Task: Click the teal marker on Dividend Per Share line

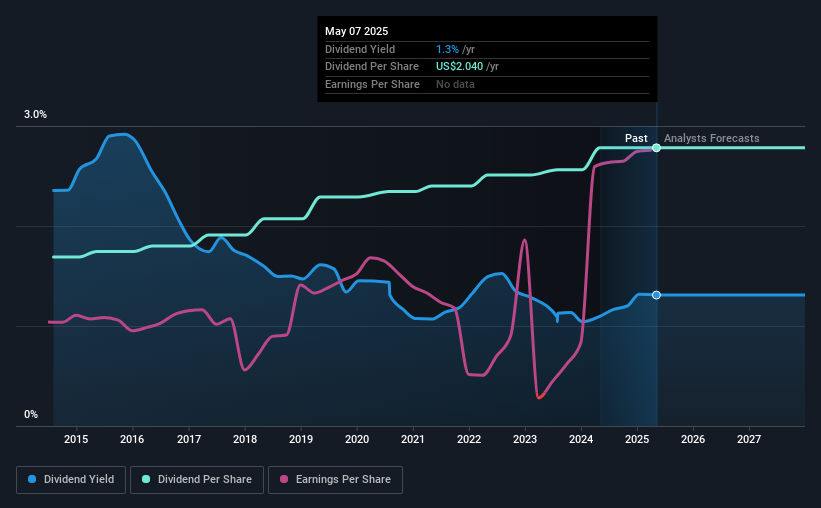Action: click(656, 148)
